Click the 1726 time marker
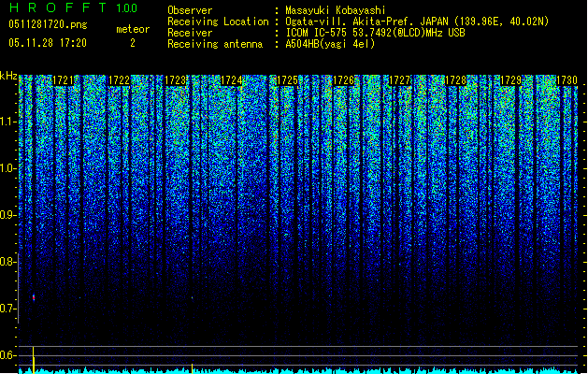The width and height of the screenshot is (588, 374). pos(343,80)
